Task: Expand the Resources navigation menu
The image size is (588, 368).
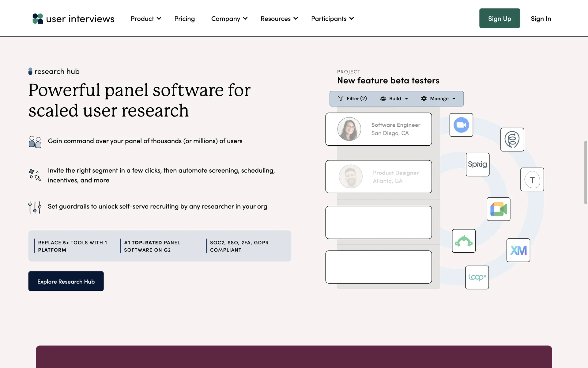Action: click(279, 19)
